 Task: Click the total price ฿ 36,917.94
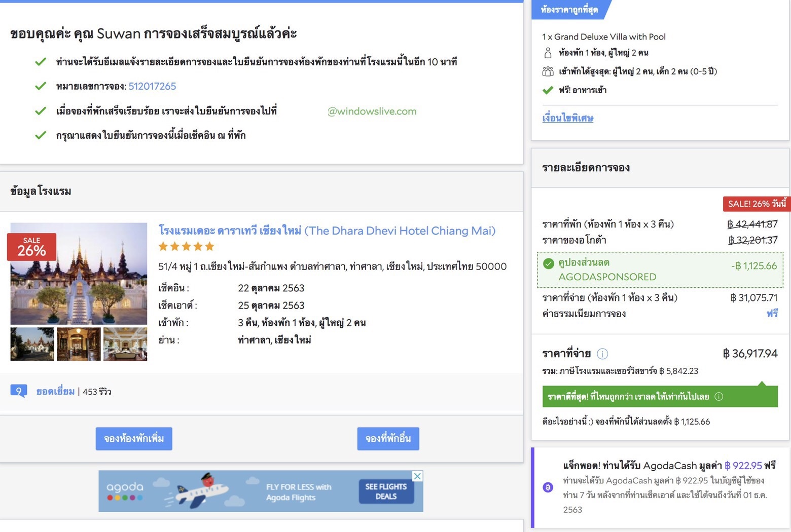click(x=750, y=354)
